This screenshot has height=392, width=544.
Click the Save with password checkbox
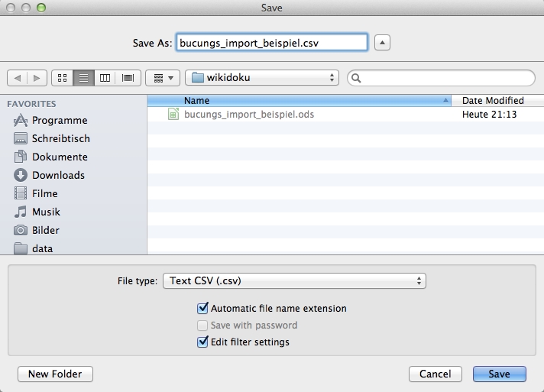(202, 326)
